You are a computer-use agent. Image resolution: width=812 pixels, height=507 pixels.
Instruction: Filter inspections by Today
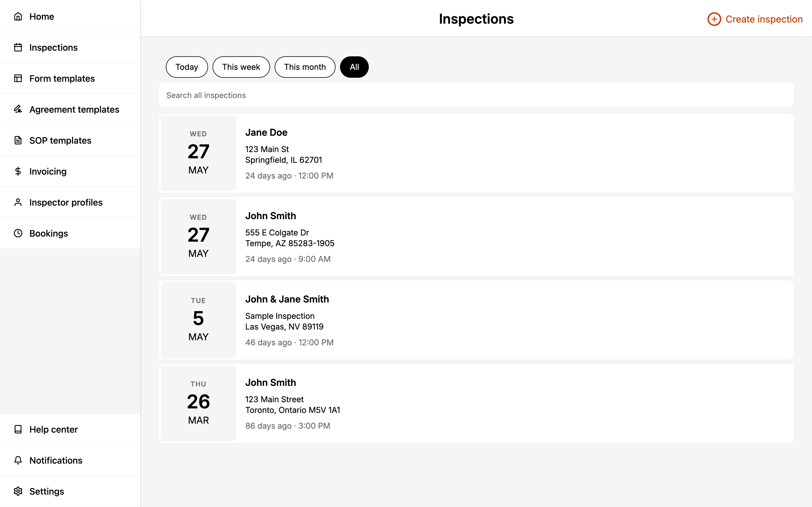tap(187, 67)
